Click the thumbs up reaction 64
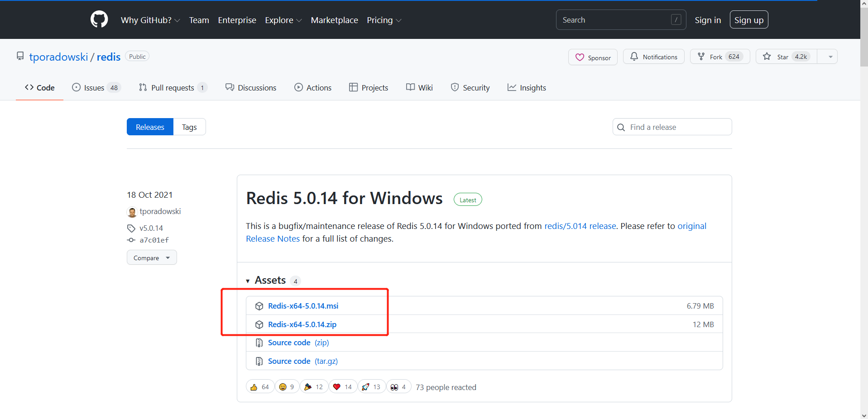868x419 pixels. coord(260,387)
